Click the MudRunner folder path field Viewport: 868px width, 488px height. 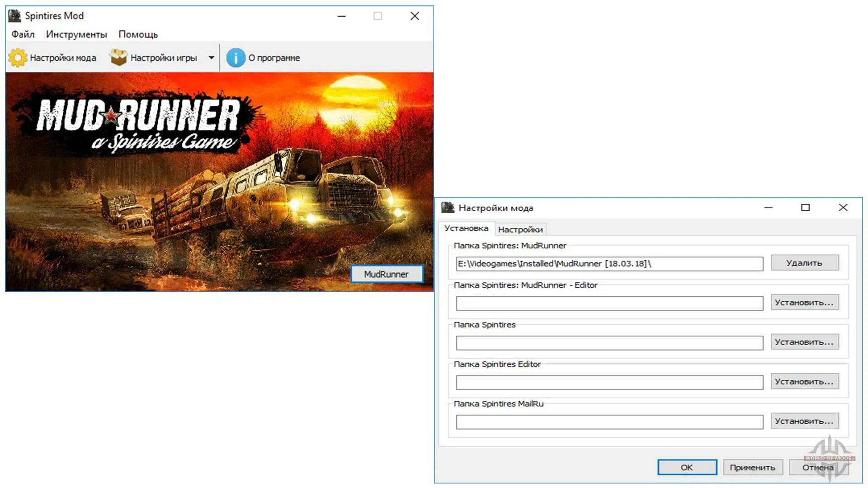coord(609,264)
